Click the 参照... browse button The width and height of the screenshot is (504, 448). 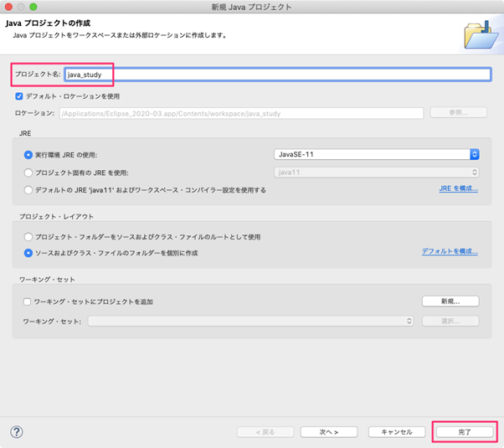[458, 112]
